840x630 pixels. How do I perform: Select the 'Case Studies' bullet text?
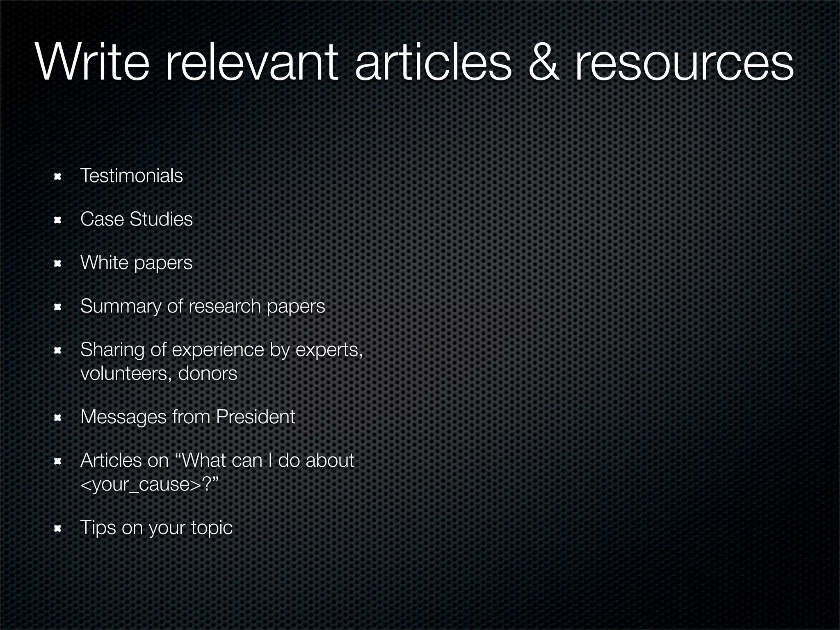click(136, 219)
